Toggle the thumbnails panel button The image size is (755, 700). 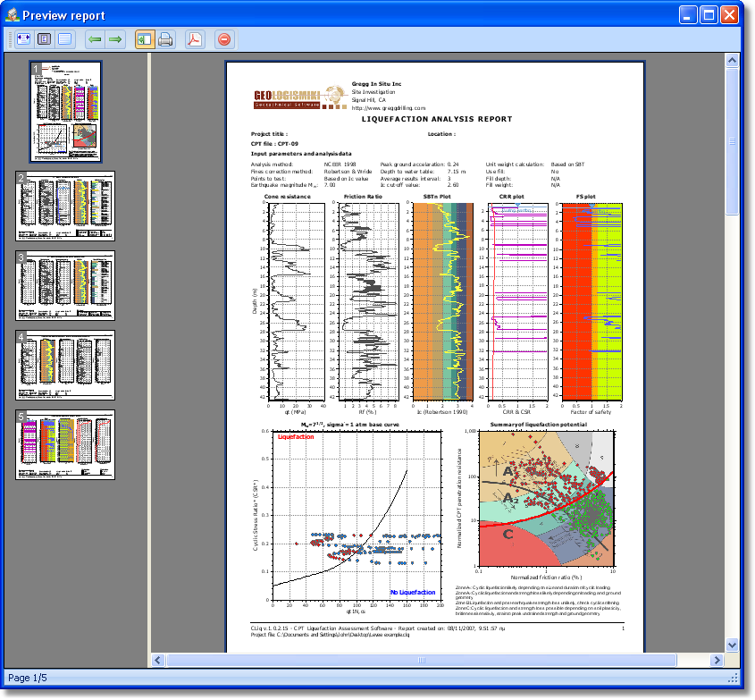tap(145, 39)
